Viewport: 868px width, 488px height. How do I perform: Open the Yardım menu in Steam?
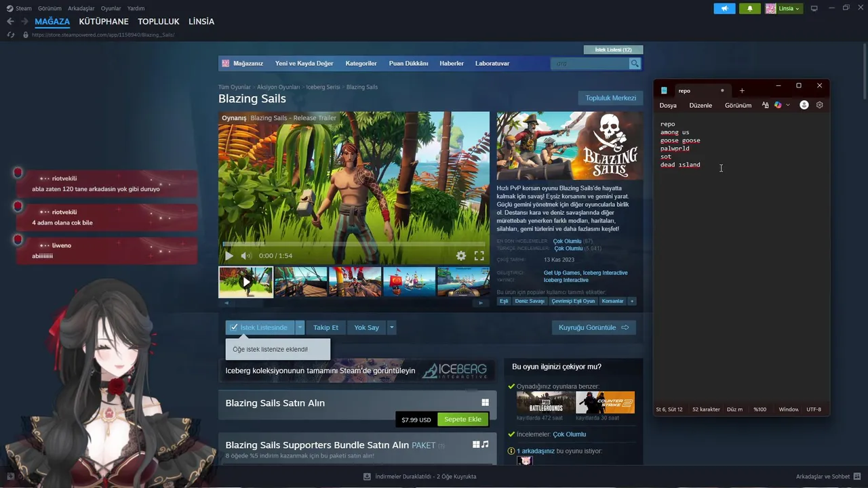pos(136,8)
